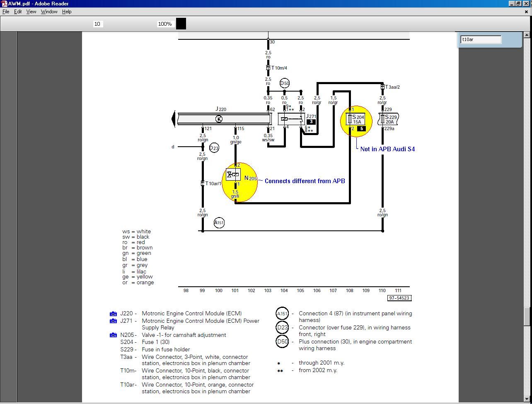This screenshot has height=404, width=532.
Task: Open the Help menu
Action: (x=67, y=12)
